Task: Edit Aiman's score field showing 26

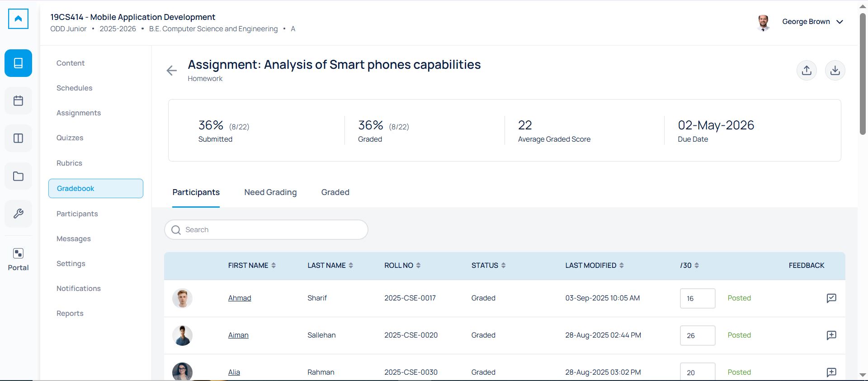Action: point(697,336)
